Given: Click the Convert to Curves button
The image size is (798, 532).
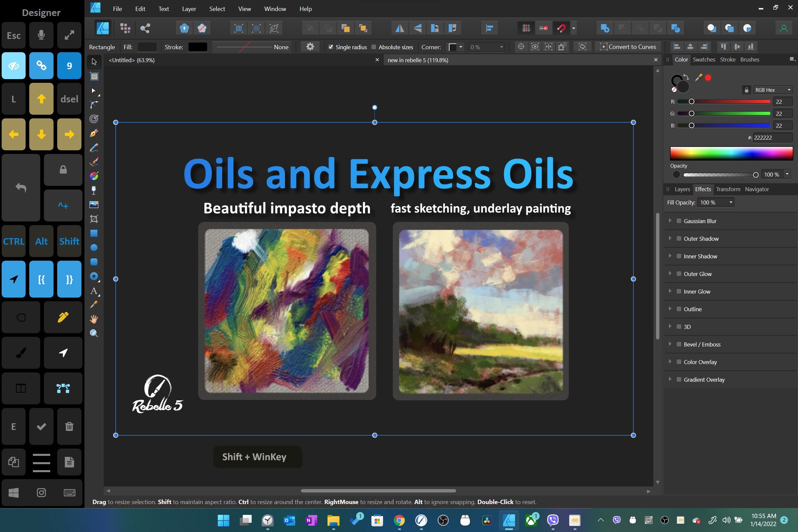Looking at the screenshot, I should pos(628,47).
